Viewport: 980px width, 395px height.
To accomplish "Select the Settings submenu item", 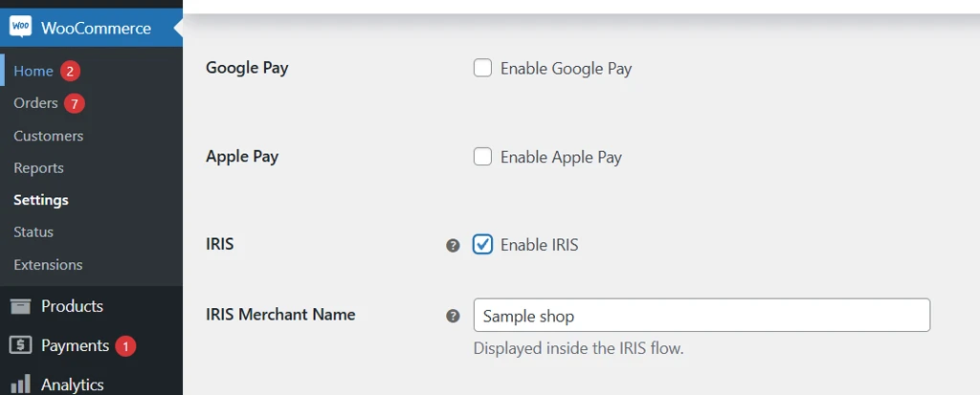I will pyautogui.click(x=41, y=200).
